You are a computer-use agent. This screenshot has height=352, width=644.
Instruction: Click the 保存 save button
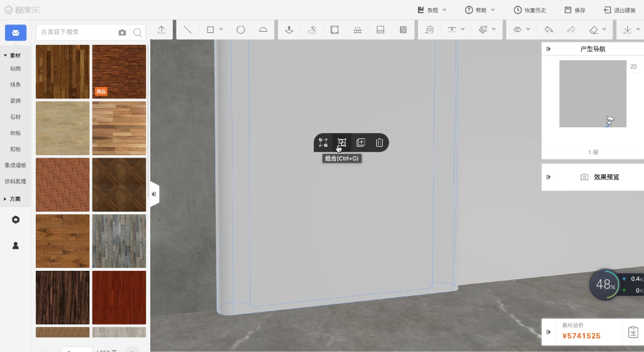point(575,10)
